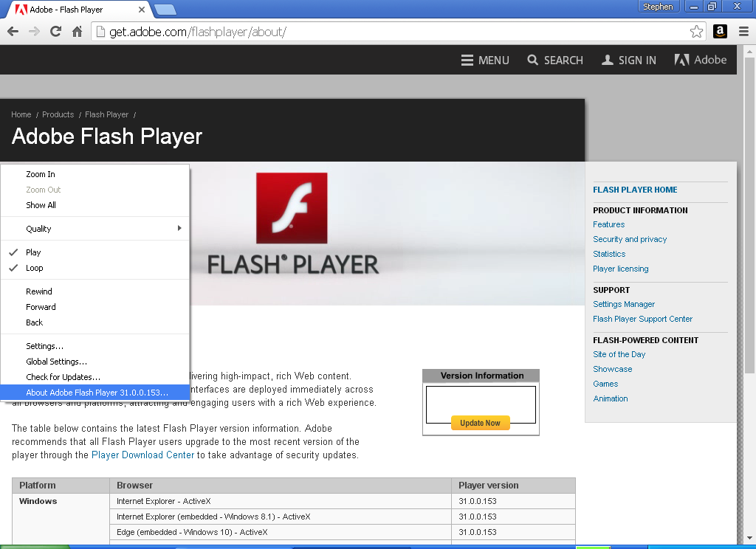This screenshot has height=549, width=756.
Task: Open Flash Player Support Center link
Action: pyautogui.click(x=643, y=319)
